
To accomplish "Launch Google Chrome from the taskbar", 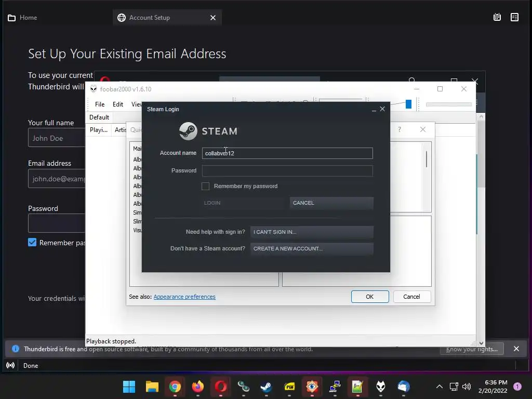I will coord(175,387).
